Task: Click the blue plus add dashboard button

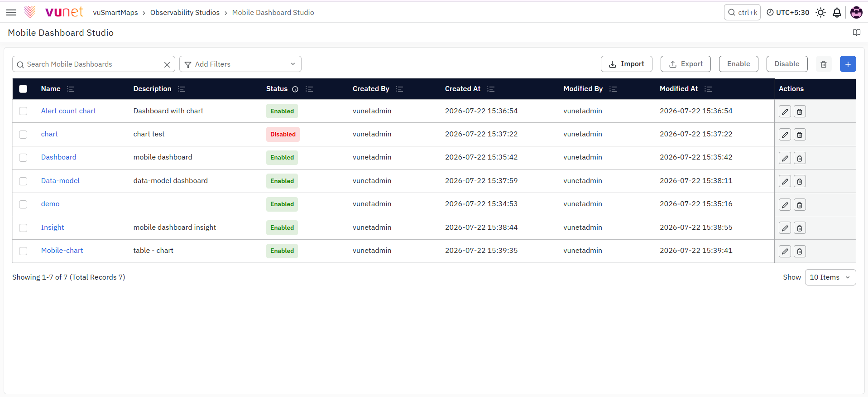Action: [848, 64]
